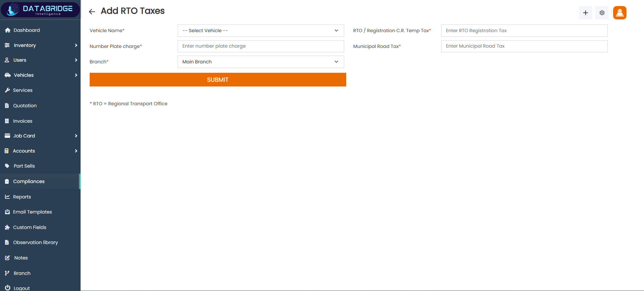Expand the Vehicles submenu chevron

point(76,75)
